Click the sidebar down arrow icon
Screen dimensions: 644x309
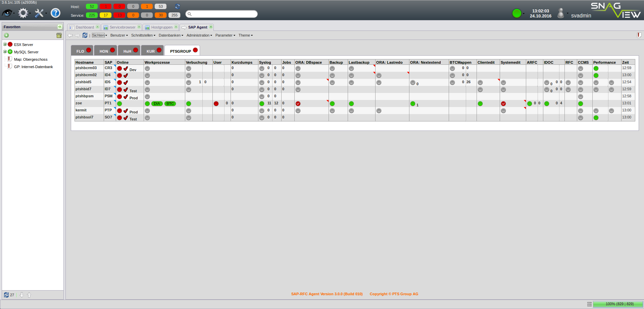click(x=21, y=295)
